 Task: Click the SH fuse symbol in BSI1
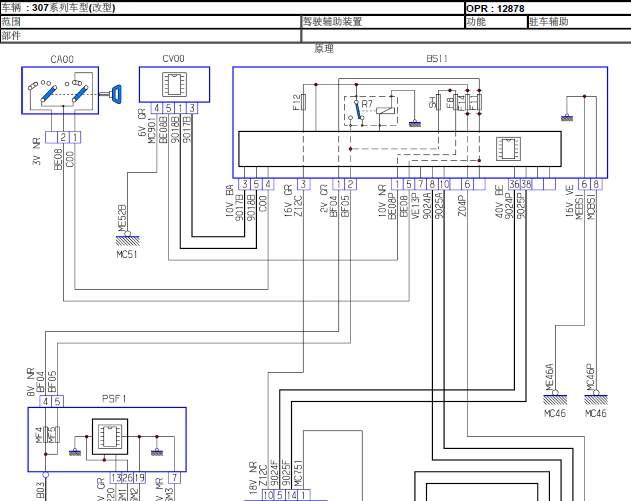pos(438,102)
